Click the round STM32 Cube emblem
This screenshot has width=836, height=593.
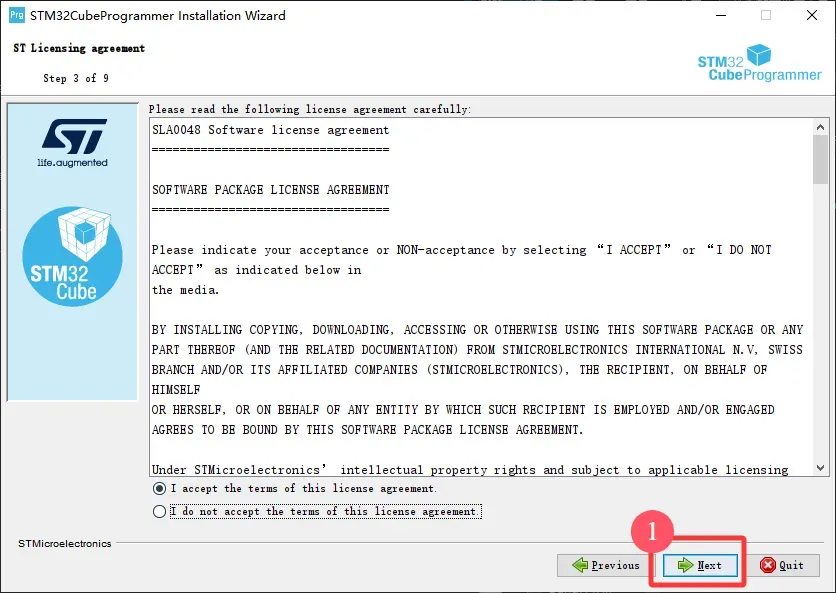pos(73,257)
